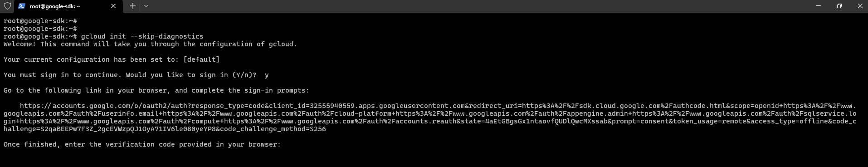Open a new terminal tab with the plus icon

[132, 6]
